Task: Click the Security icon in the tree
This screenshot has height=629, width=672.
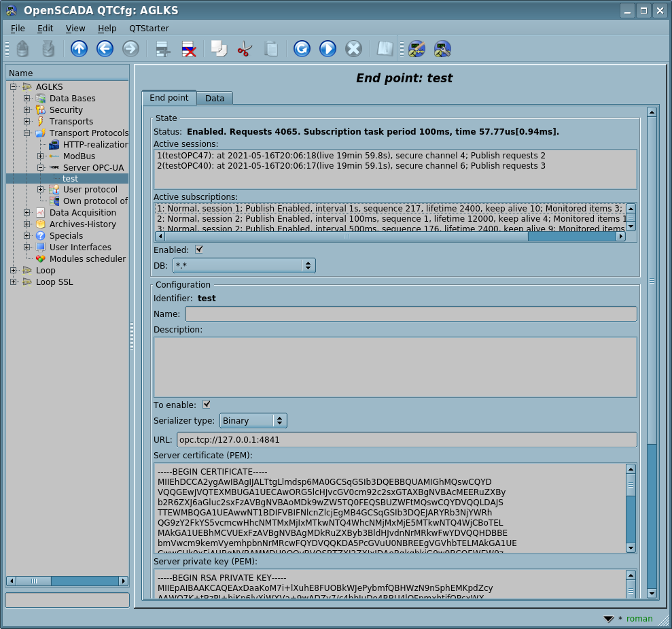Action: (41, 109)
